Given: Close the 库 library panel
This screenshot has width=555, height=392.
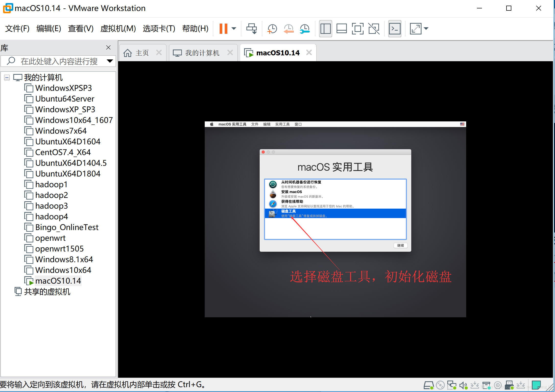Looking at the screenshot, I should point(108,47).
